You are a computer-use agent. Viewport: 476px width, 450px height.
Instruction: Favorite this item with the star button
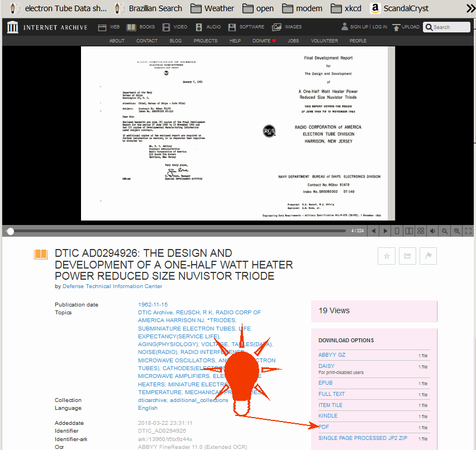387,256
